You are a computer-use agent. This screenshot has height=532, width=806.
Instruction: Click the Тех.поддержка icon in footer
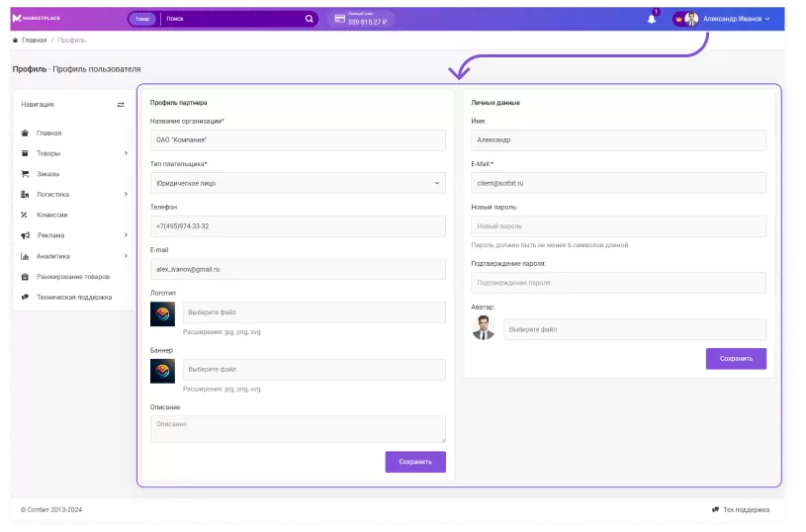[716, 509]
